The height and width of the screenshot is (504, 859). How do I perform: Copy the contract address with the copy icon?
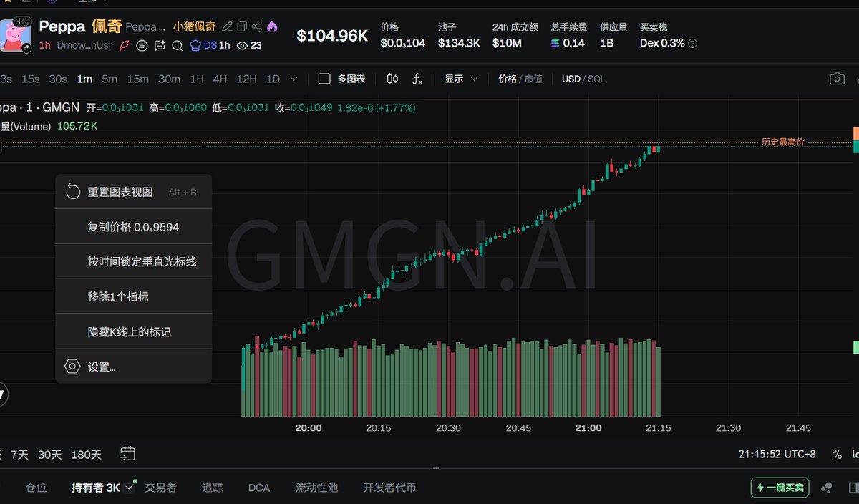coord(243,27)
